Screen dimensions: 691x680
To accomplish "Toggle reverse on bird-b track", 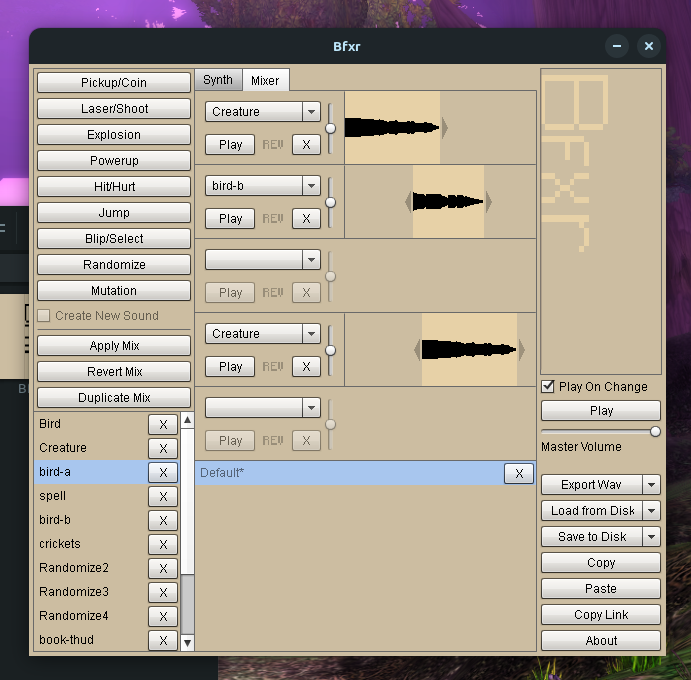I will 273,219.
